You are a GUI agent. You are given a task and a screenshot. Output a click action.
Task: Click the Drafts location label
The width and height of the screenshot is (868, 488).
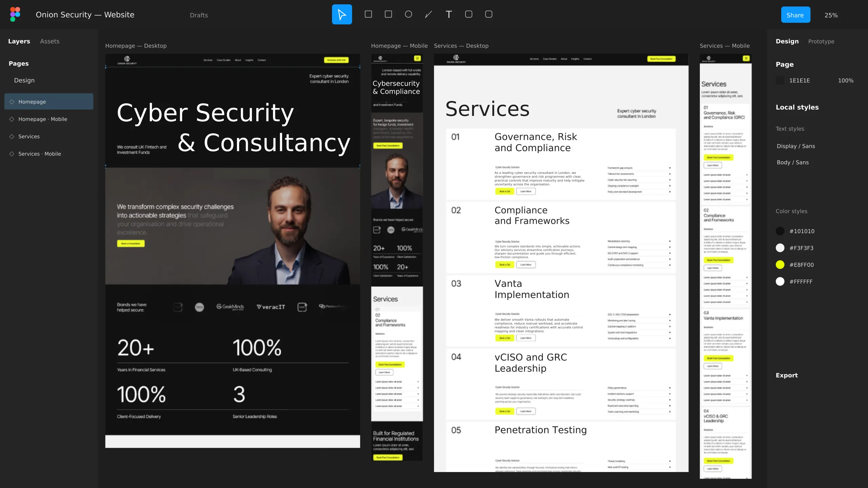[x=199, y=15]
